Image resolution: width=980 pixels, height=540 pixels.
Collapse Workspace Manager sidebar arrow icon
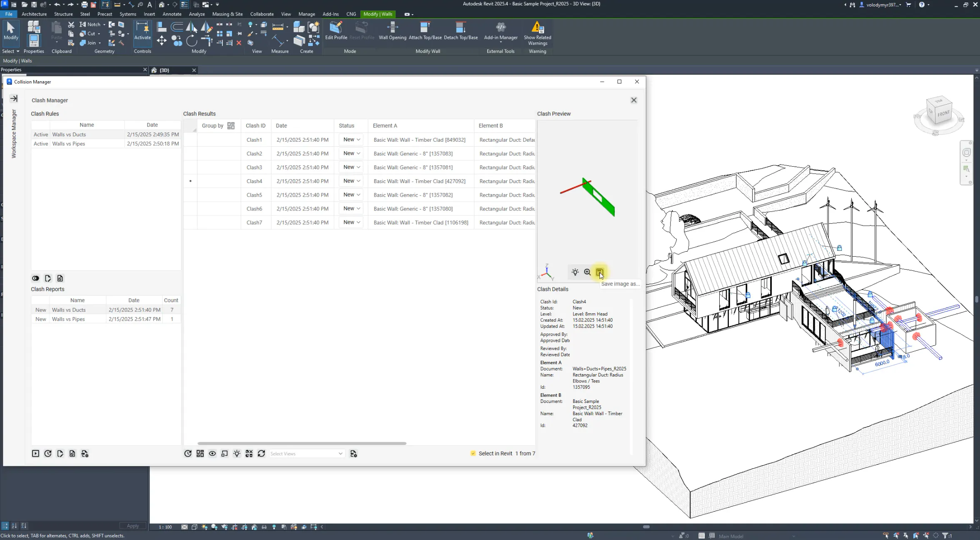tap(14, 99)
